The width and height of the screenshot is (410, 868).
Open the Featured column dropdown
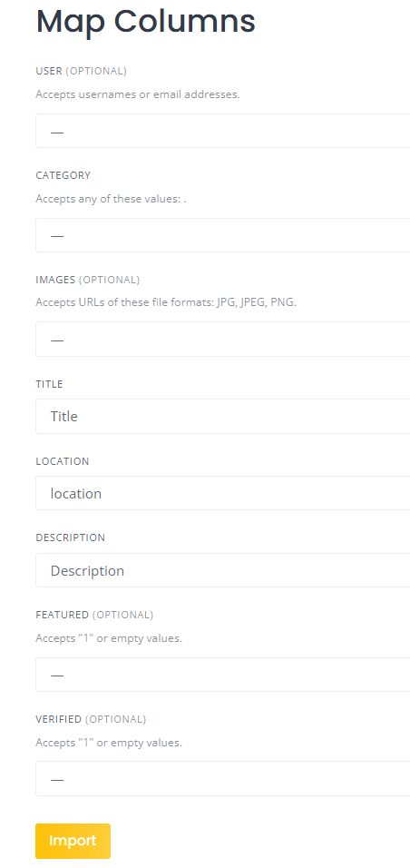click(223, 675)
